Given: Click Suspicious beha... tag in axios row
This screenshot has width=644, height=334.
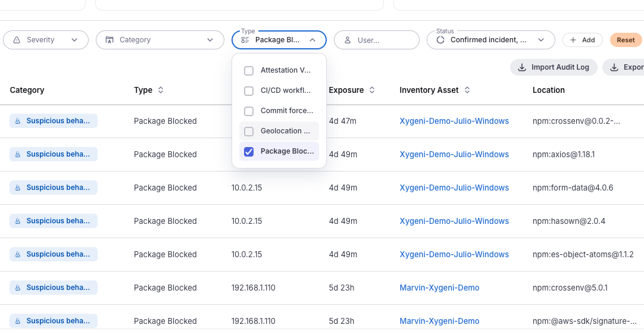Looking at the screenshot, I should tap(54, 154).
